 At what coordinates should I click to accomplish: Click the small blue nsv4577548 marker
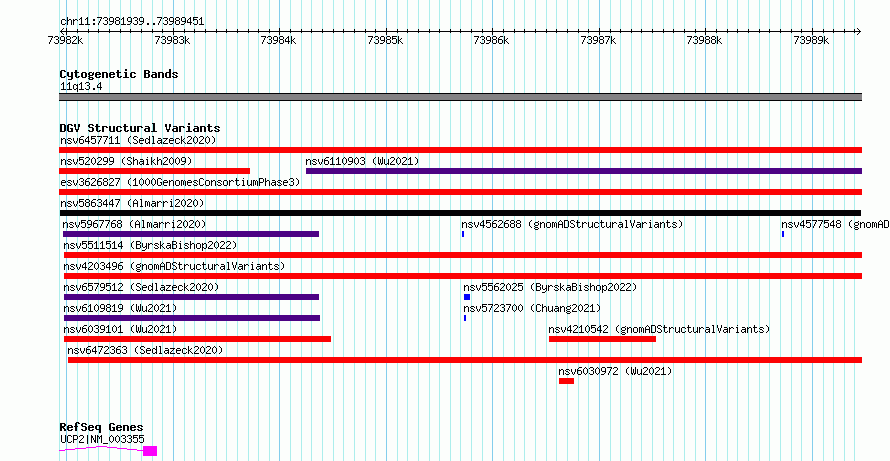click(783, 234)
